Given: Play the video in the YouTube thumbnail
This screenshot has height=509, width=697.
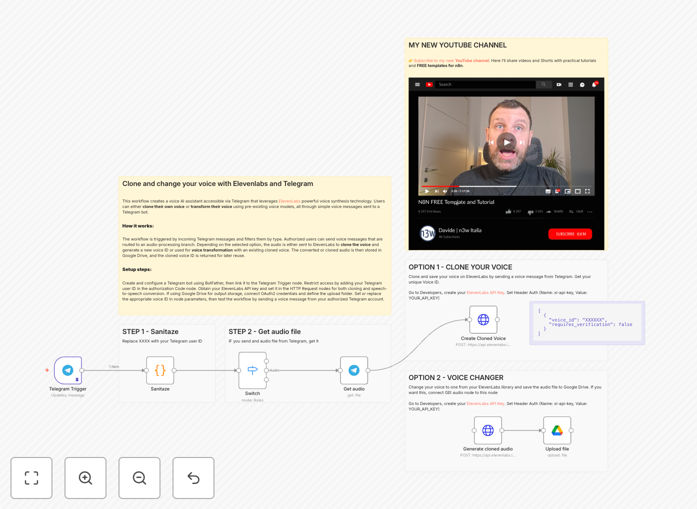Looking at the screenshot, I should click(506, 142).
